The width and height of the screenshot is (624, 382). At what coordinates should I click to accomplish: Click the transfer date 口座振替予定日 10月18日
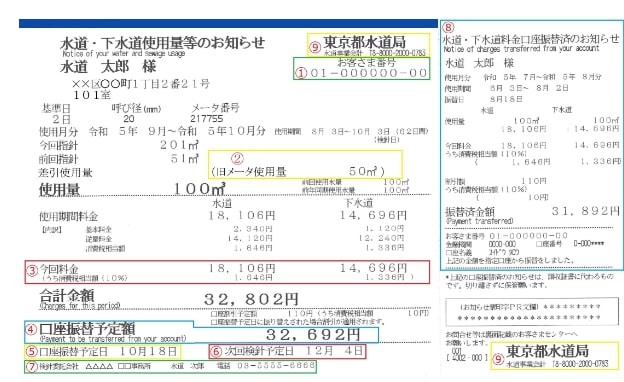108,351
